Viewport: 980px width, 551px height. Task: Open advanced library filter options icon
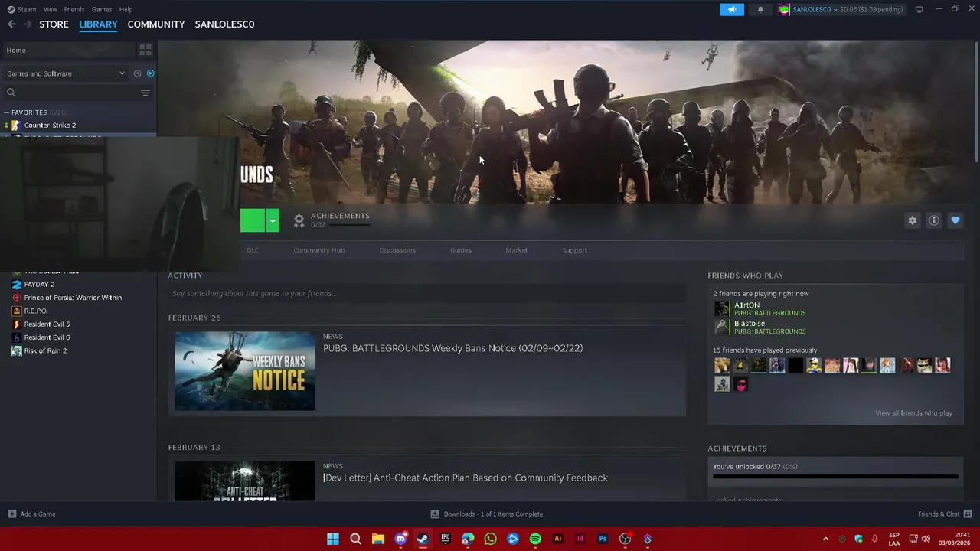coord(145,93)
